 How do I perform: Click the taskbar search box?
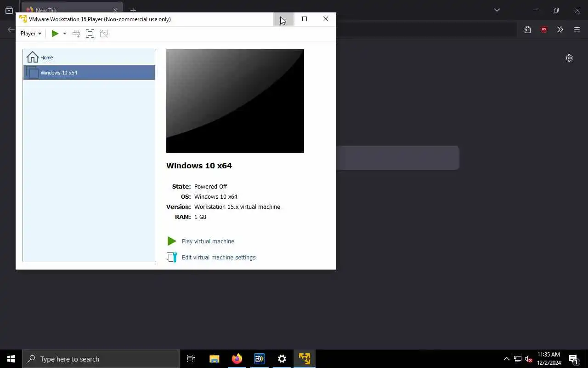point(101,359)
